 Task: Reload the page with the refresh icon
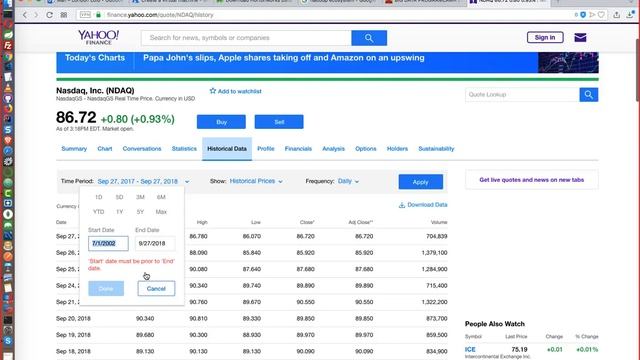(49, 15)
